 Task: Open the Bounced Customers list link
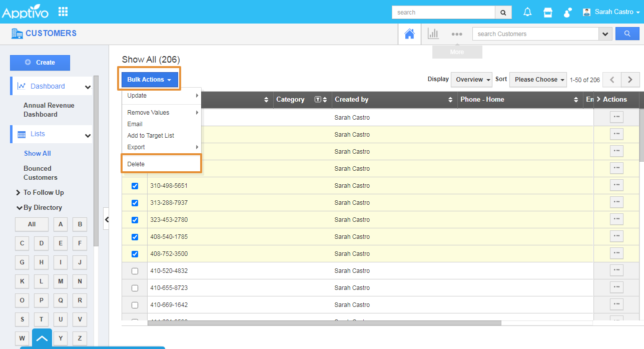40,173
